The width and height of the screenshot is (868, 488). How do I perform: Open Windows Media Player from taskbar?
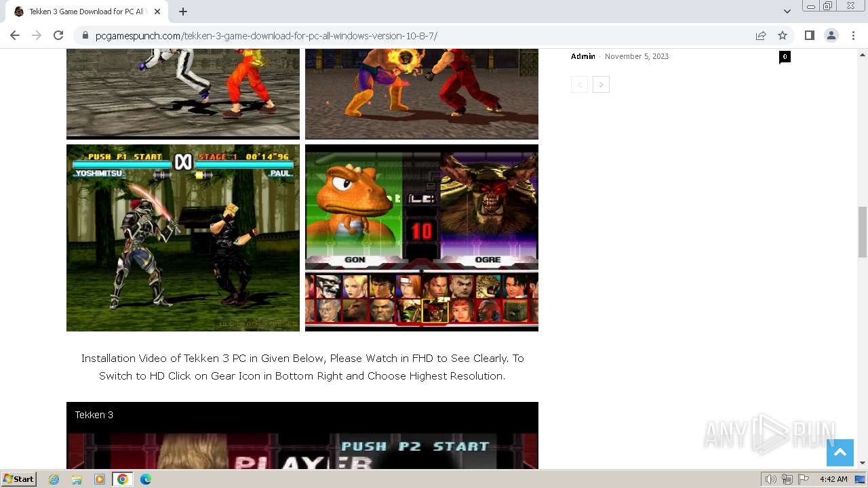[x=100, y=479]
